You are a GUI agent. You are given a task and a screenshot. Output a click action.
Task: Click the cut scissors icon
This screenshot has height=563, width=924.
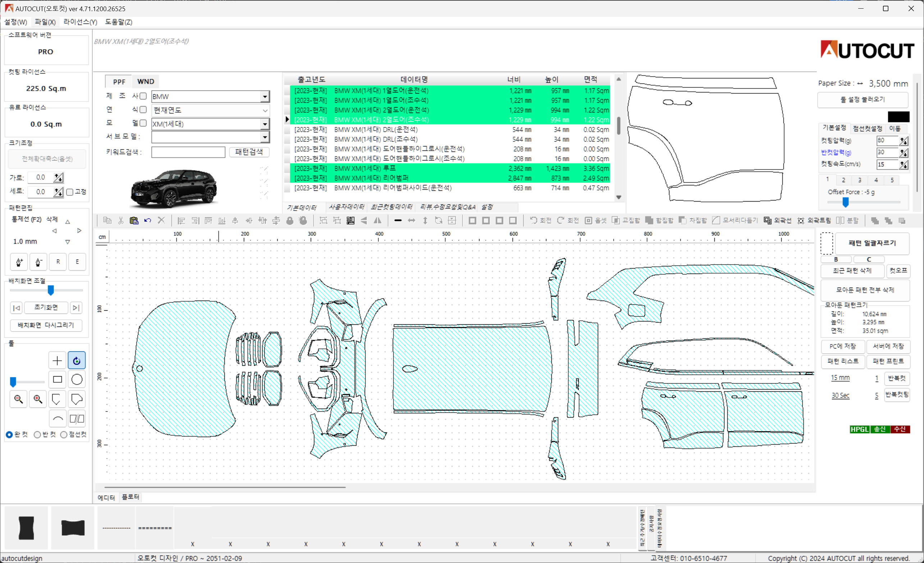(x=121, y=221)
